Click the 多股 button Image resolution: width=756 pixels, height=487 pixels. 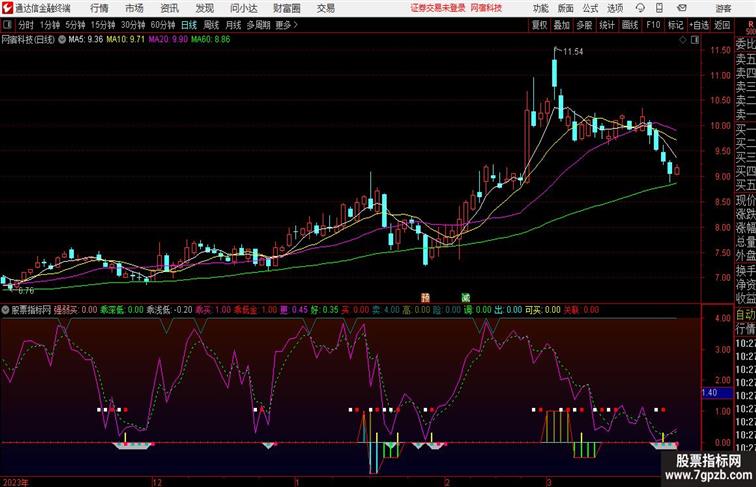[584, 25]
